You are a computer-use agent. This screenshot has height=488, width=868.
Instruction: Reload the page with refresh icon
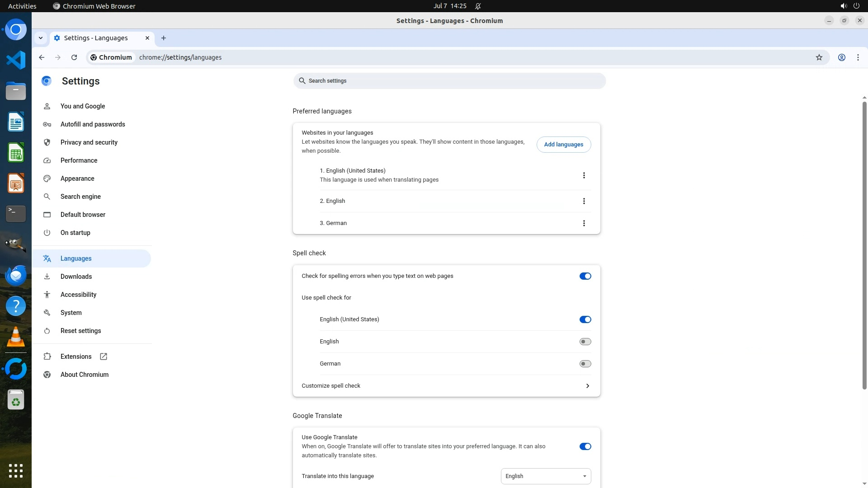[74, 57]
